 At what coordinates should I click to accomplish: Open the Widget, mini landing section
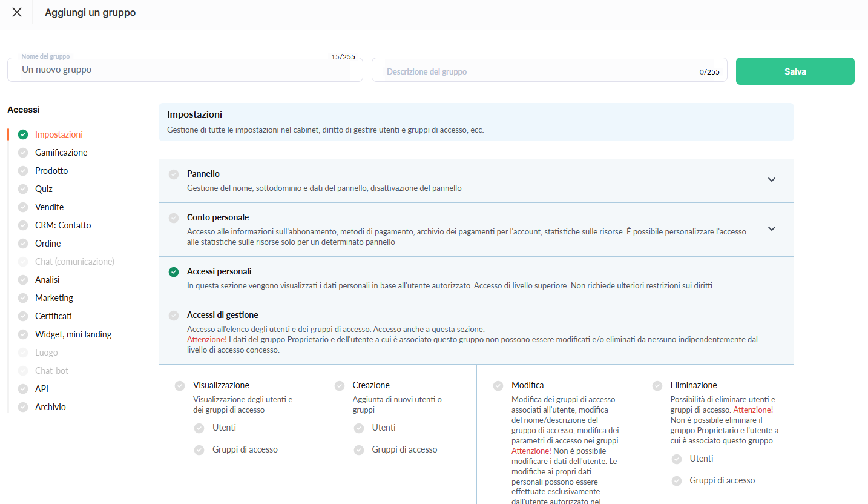tap(73, 334)
